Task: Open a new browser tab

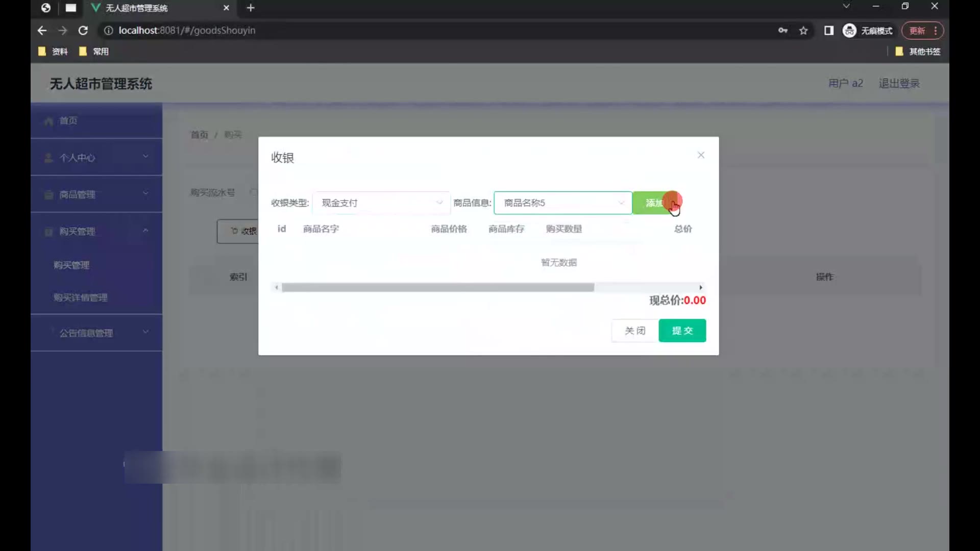Action: [x=250, y=8]
